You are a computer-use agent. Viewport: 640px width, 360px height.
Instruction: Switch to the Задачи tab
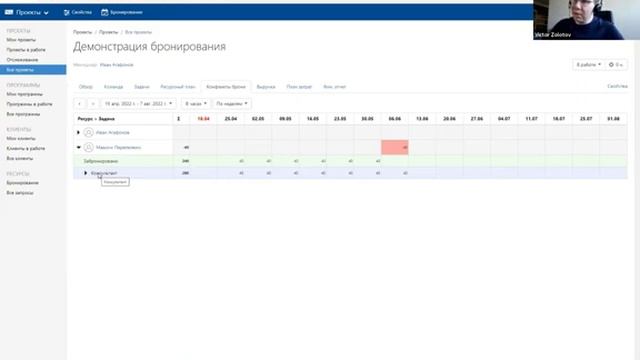click(x=142, y=87)
